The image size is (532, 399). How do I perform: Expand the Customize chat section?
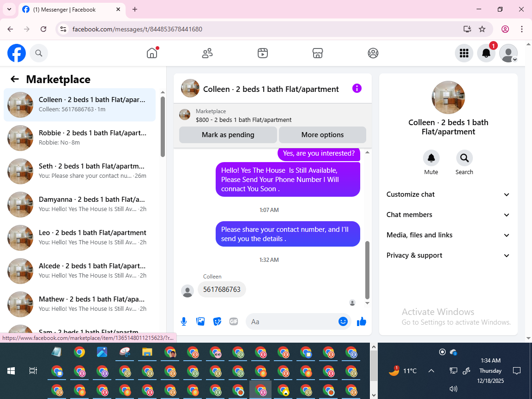click(448, 194)
